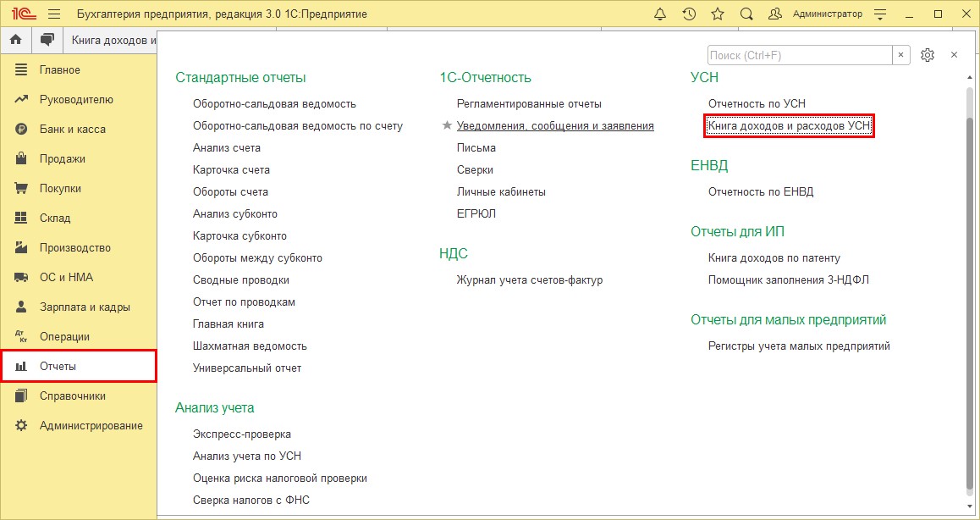Open favorites star in title bar
Screen dimensions: 980x520
718,14
